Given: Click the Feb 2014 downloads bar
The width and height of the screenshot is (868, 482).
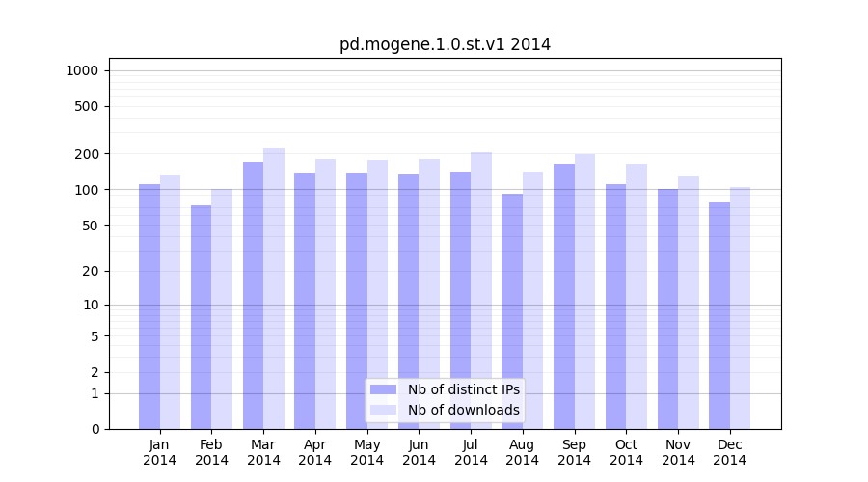Looking at the screenshot, I should pyautogui.click(x=222, y=308).
